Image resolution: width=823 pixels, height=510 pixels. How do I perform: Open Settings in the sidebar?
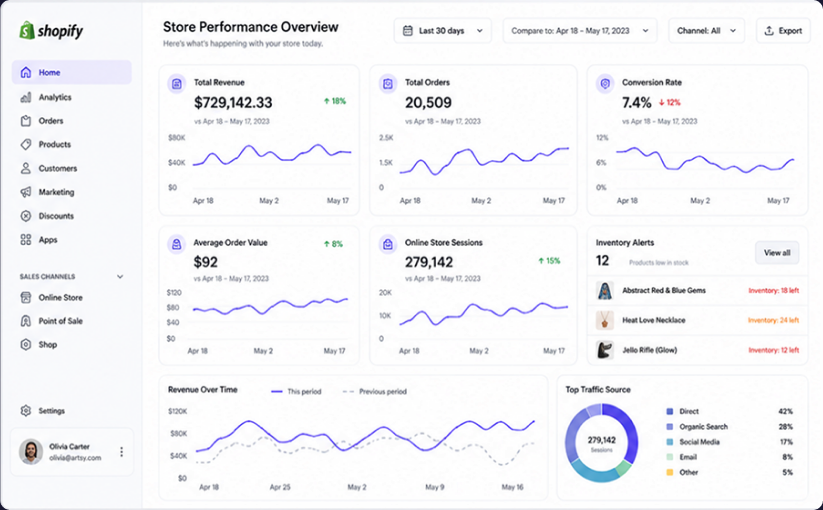[x=71, y=411]
